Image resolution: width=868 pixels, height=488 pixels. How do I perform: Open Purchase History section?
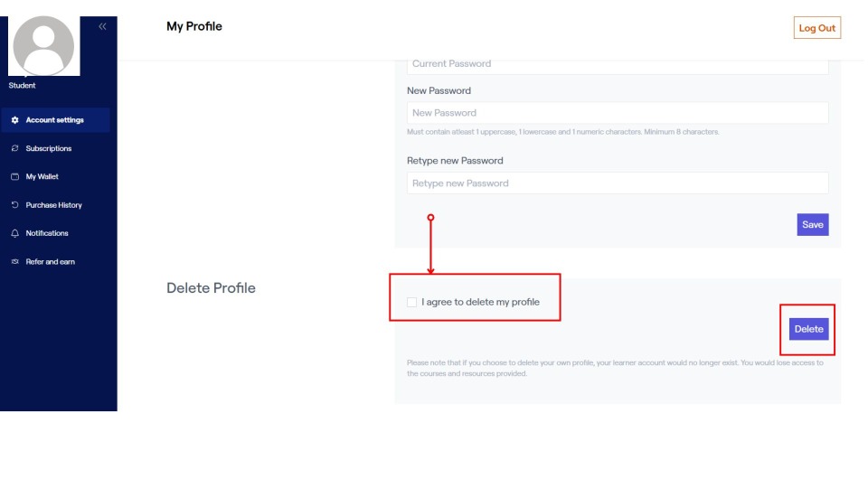tap(53, 205)
